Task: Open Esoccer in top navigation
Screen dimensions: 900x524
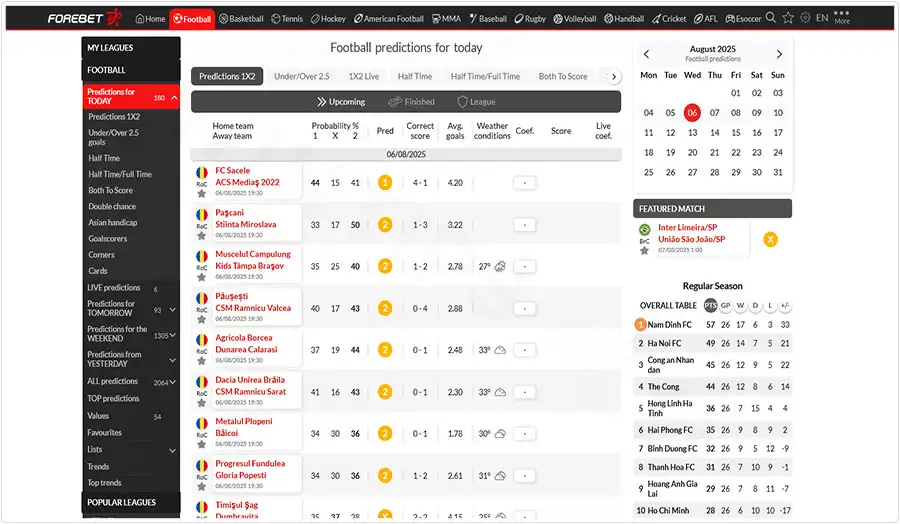Action: 743,18
